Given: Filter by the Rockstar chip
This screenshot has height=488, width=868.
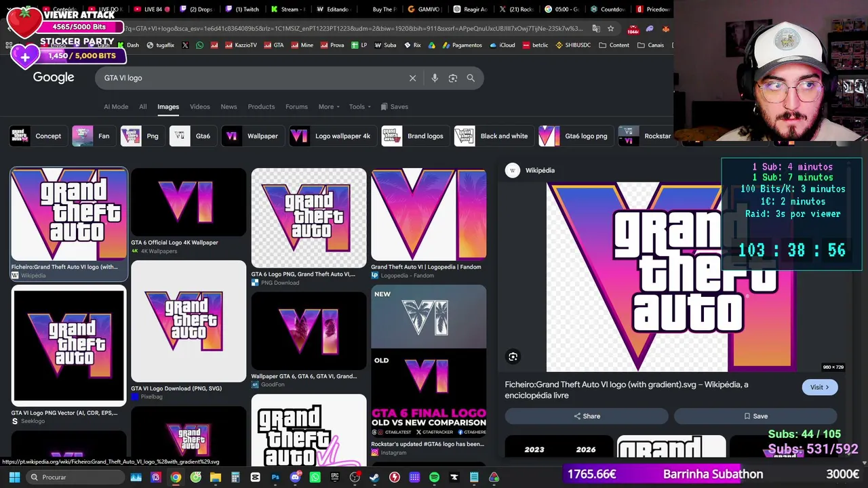Looking at the screenshot, I should pos(645,136).
